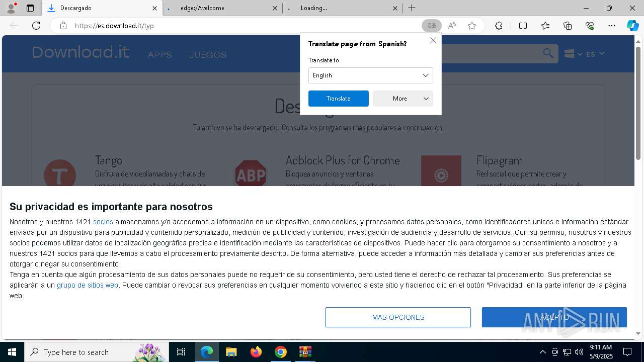Click the Translate button
The width and height of the screenshot is (644, 362).
click(338, 99)
